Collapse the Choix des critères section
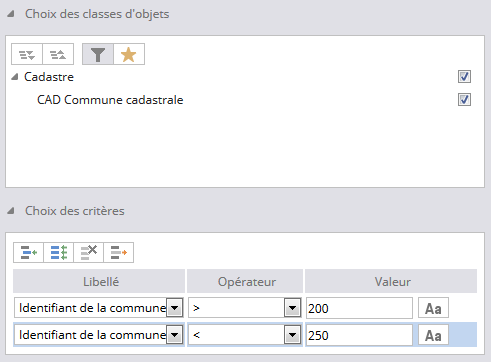This screenshot has height=362, width=491. tap(11, 211)
